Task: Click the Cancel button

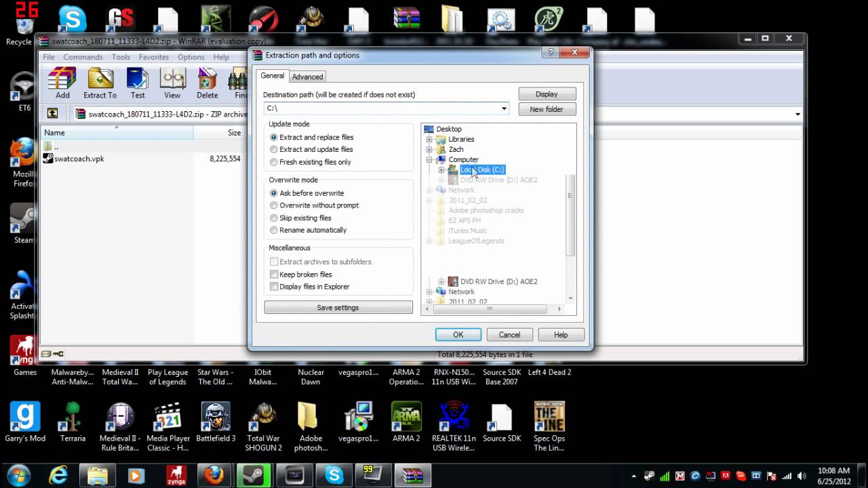Action: [509, 335]
